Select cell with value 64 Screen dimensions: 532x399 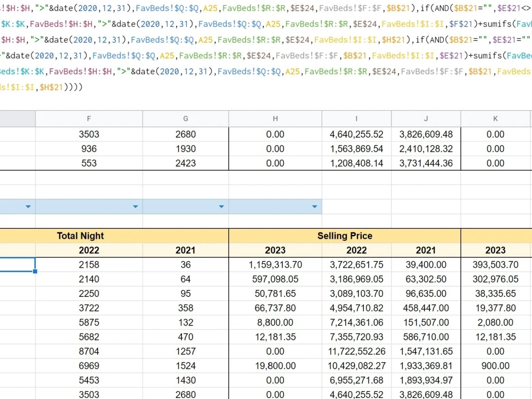186,279
